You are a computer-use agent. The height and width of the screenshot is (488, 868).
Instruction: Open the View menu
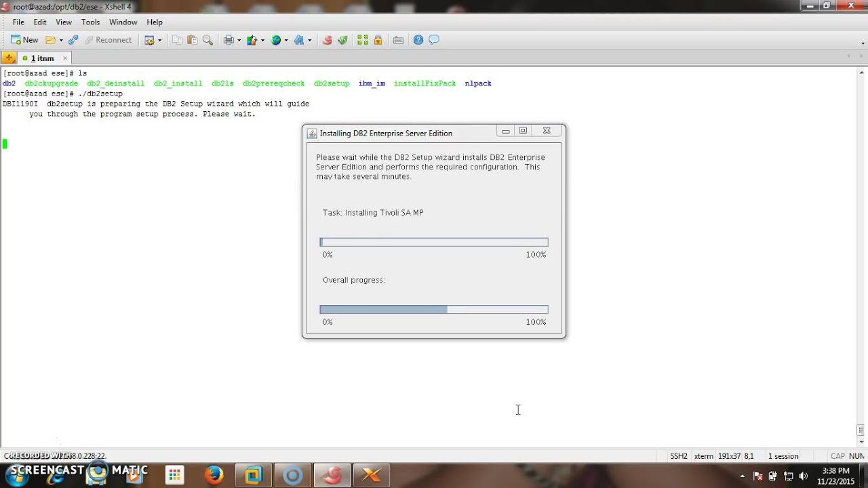coord(64,22)
